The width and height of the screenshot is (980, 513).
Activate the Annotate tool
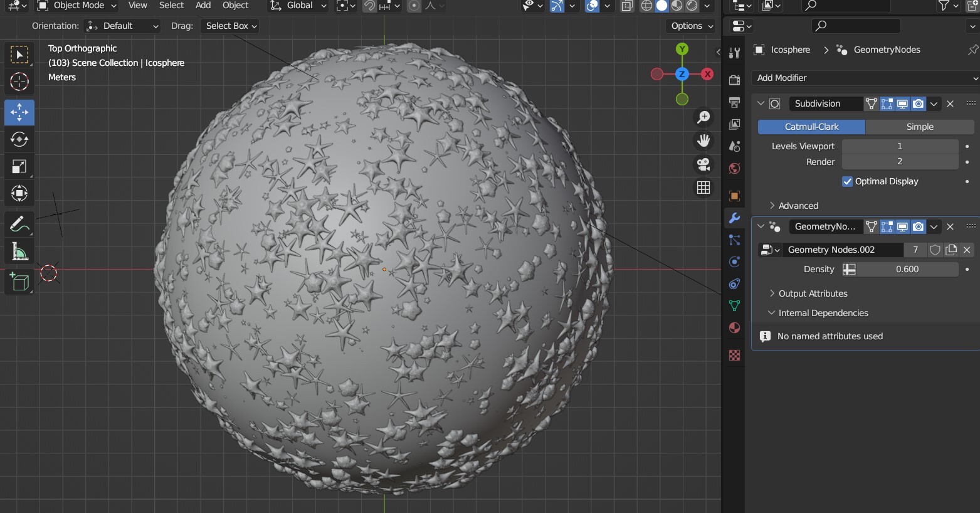pyautogui.click(x=19, y=224)
